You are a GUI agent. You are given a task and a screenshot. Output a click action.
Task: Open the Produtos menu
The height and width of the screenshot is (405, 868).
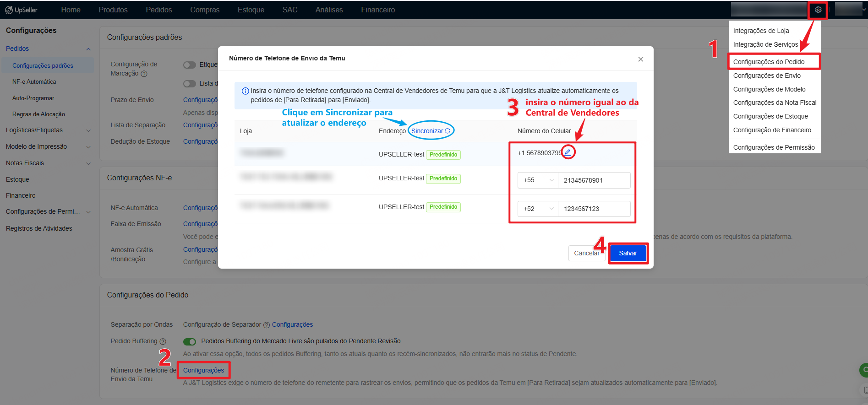(x=113, y=10)
